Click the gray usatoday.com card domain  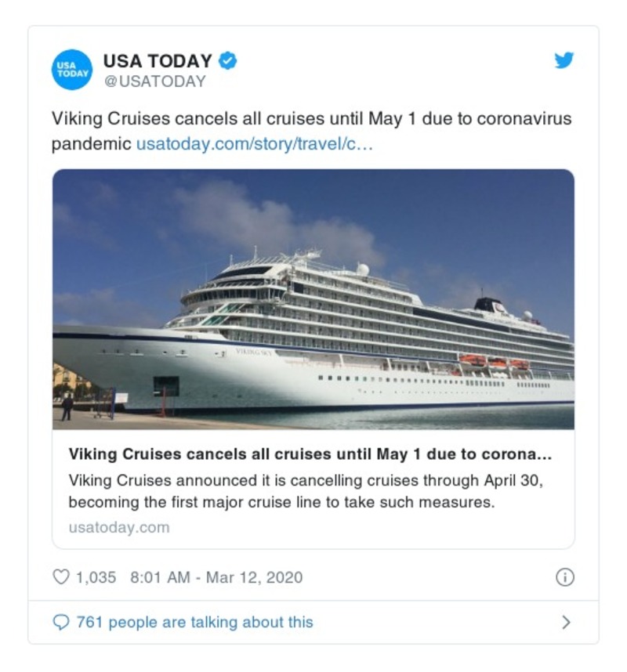click(x=118, y=527)
